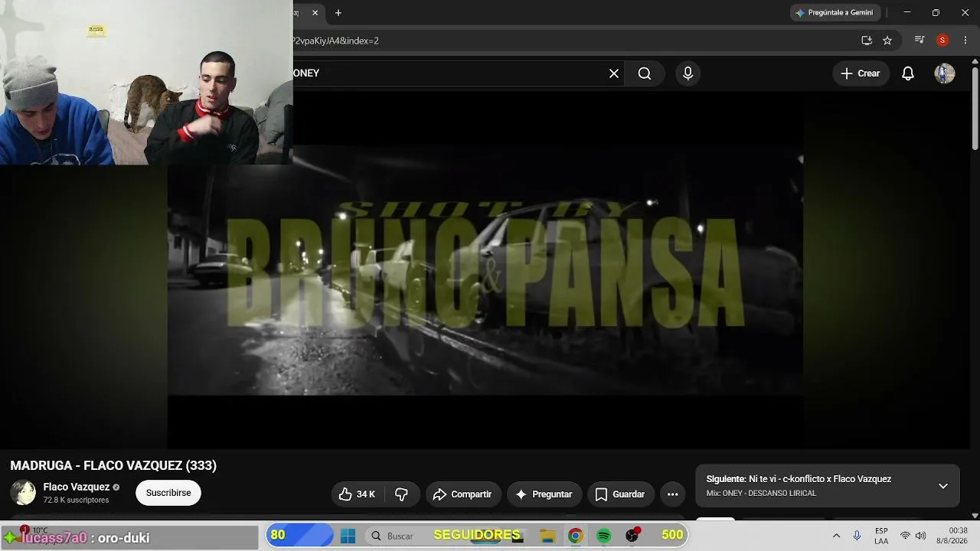Install app from the address bar icon
The image size is (980, 551).
point(867,41)
